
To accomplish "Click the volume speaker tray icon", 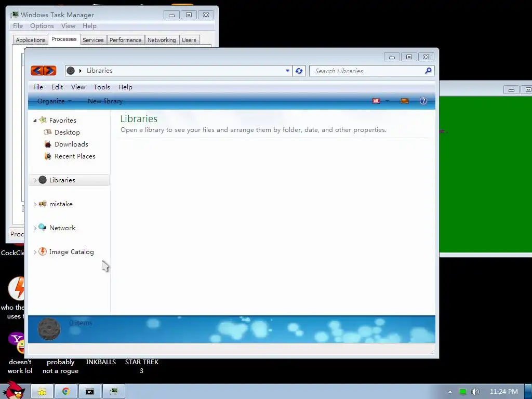I will (x=475, y=392).
